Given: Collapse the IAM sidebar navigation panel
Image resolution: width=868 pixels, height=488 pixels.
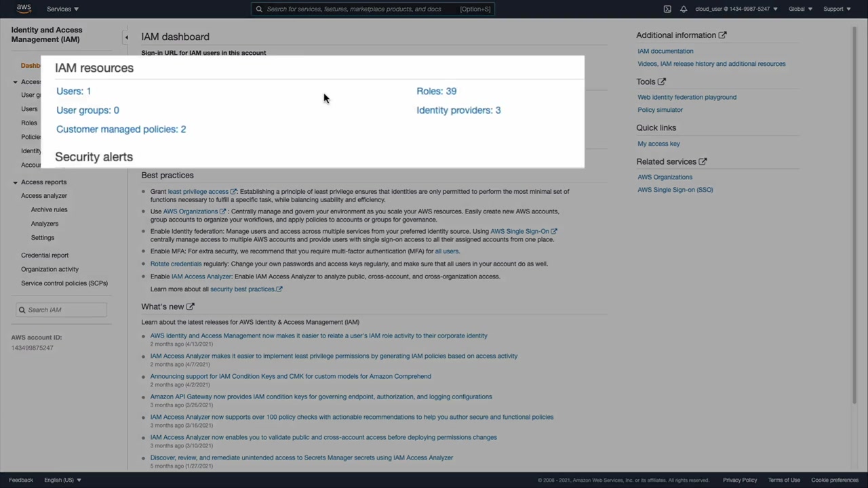Looking at the screenshot, I should [x=126, y=37].
